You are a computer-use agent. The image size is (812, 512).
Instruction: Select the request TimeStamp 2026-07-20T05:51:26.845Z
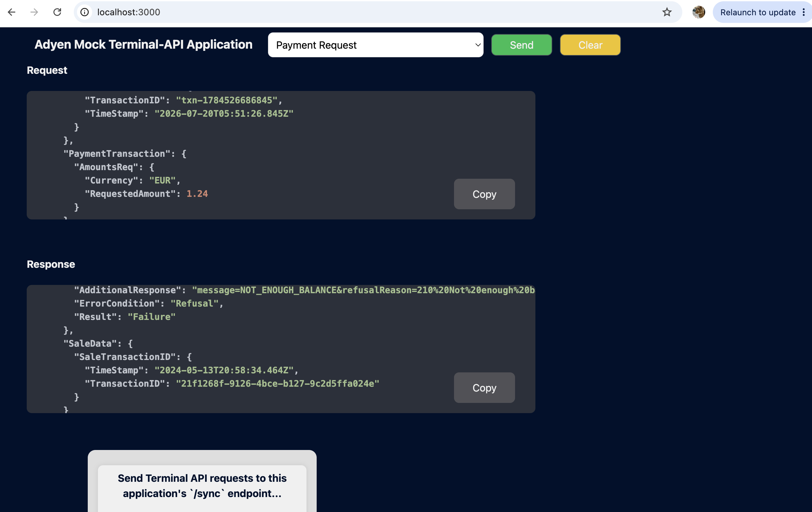click(x=224, y=114)
